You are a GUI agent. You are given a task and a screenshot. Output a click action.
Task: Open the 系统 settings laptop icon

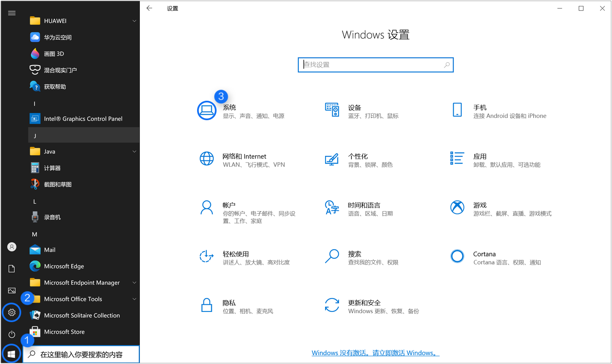(x=207, y=110)
